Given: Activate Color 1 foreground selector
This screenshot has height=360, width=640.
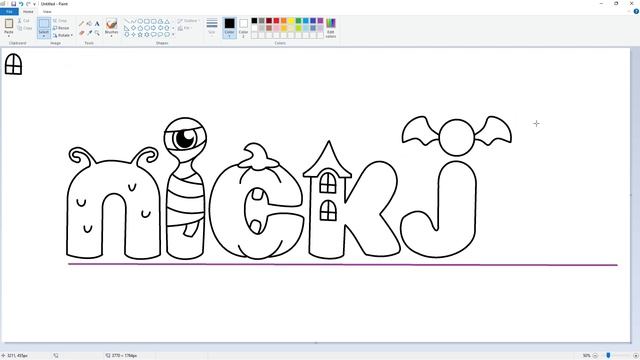Looking at the screenshot, I should (229, 28).
